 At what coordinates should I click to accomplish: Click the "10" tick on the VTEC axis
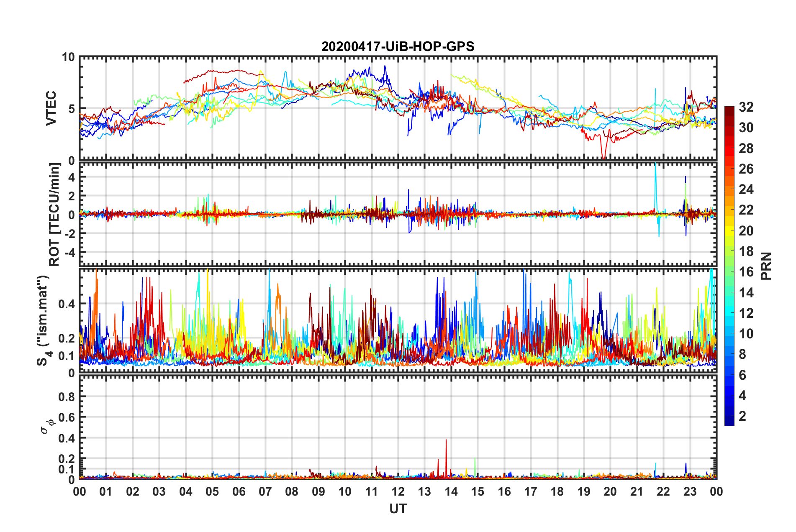pyautogui.click(x=68, y=57)
